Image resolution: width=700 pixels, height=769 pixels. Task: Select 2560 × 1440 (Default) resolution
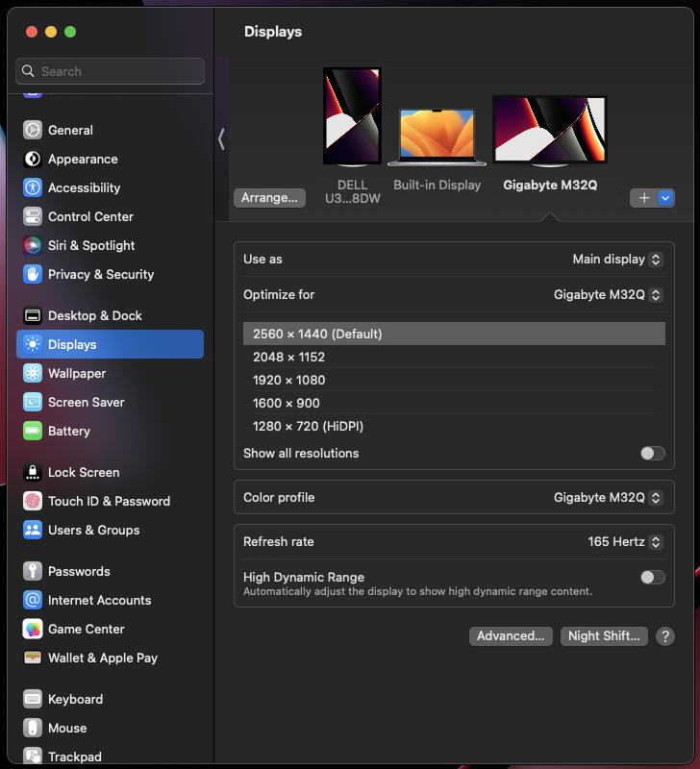click(454, 334)
